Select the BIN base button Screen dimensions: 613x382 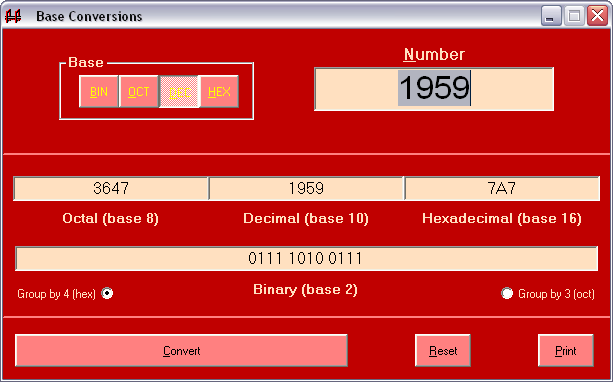(x=99, y=91)
